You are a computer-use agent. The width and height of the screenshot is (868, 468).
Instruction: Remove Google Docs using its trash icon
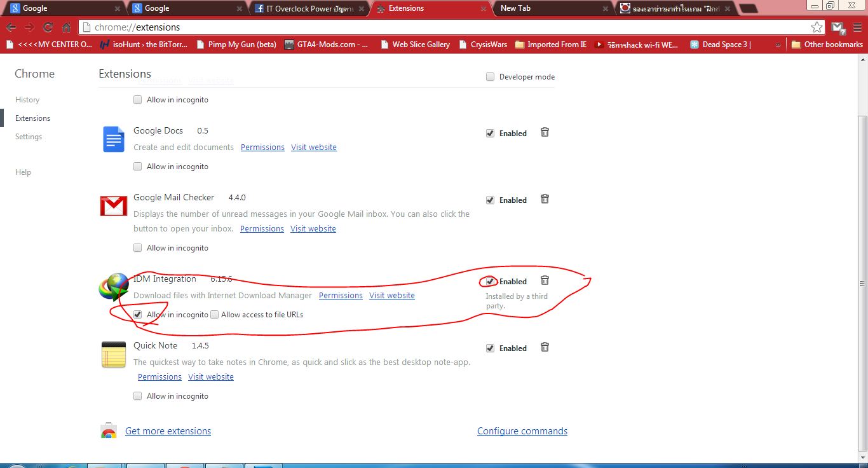click(545, 132)
